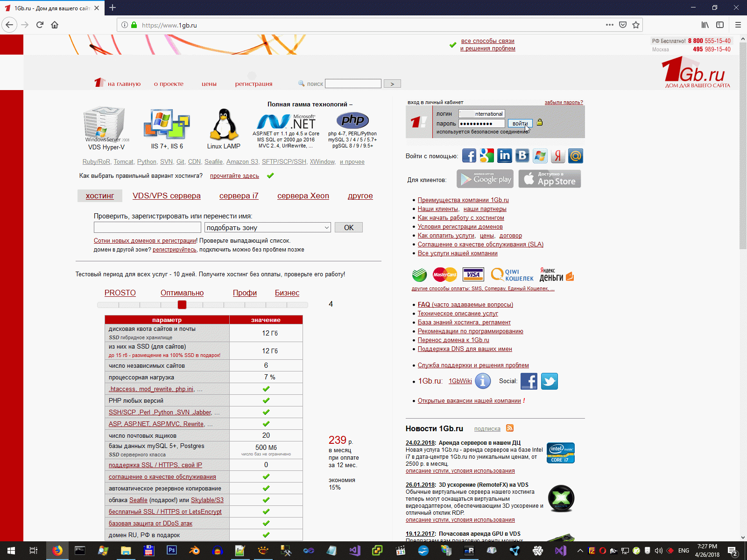
Task: Select the Оптимально tariff plan
Action: (182, 293)
